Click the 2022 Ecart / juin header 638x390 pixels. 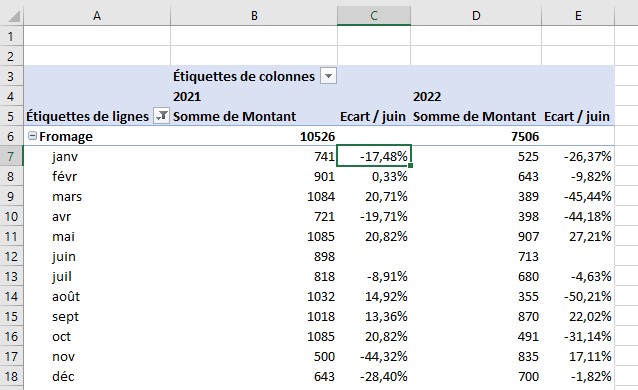(x=578, y=116)
